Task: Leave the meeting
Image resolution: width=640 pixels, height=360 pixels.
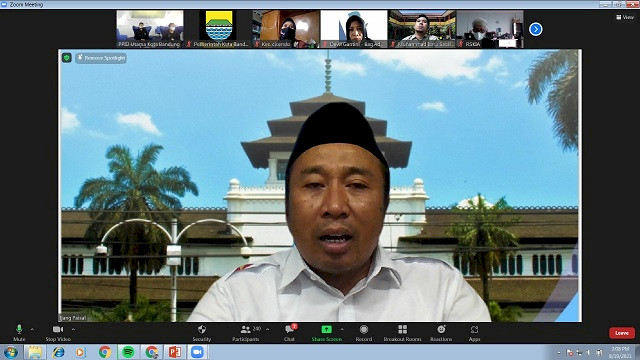Action: [622, 333]
